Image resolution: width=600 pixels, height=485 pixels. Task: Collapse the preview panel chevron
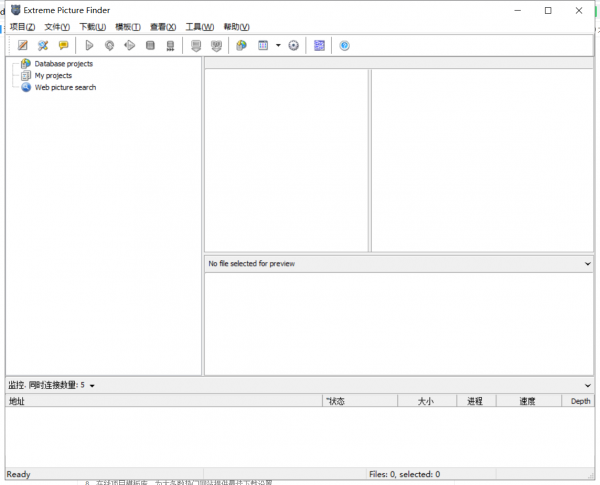coord(587,264)
